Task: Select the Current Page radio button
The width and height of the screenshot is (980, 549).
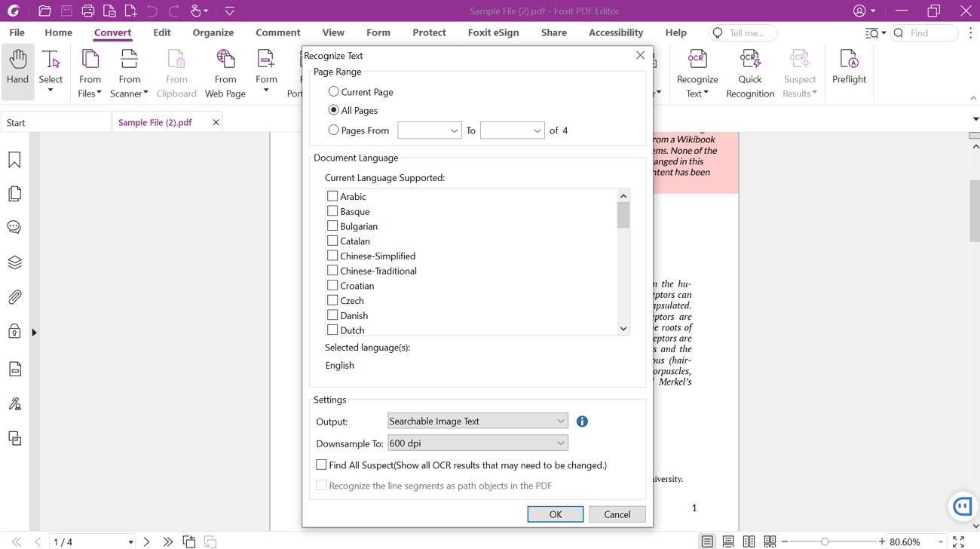Action: (x=333, y=91)
